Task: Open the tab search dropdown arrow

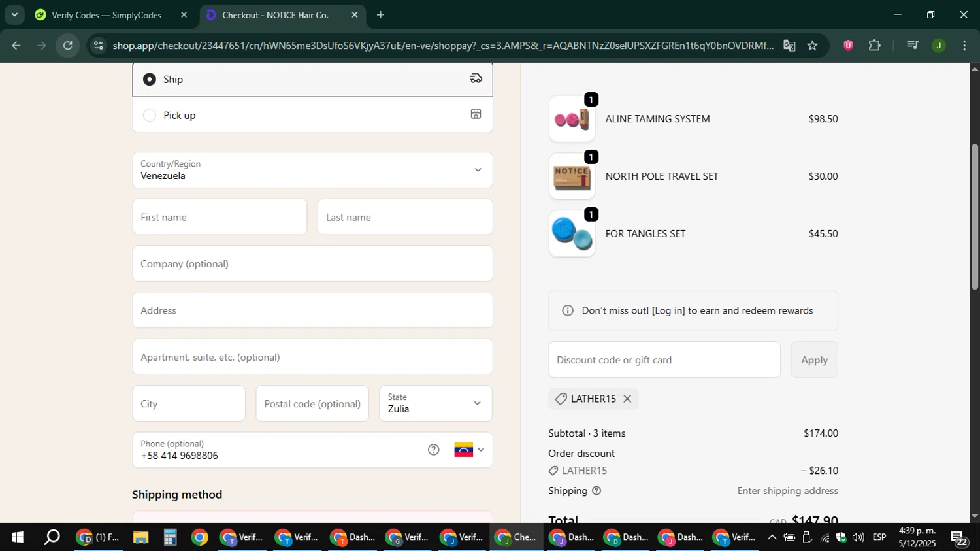Action: coord(14,14)
